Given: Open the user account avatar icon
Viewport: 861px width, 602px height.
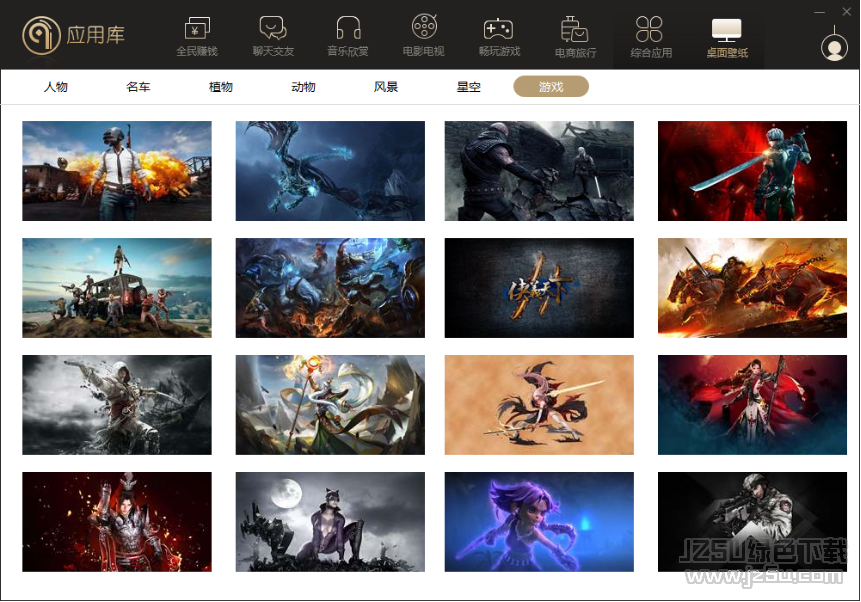Looking at the screenshot, I should pyautogui.click(x=834, y=48).
